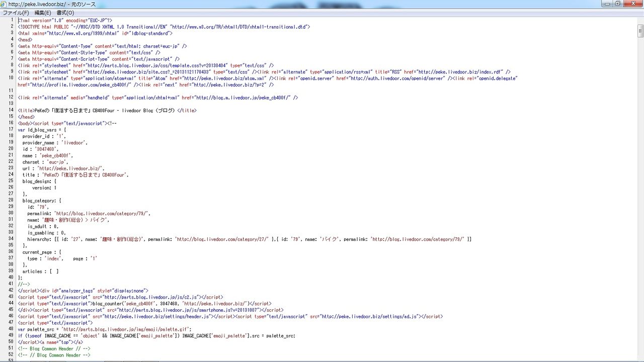644x362 pixels.
Task: Click the "articles : [ ]" line
Action: [41, 271]
